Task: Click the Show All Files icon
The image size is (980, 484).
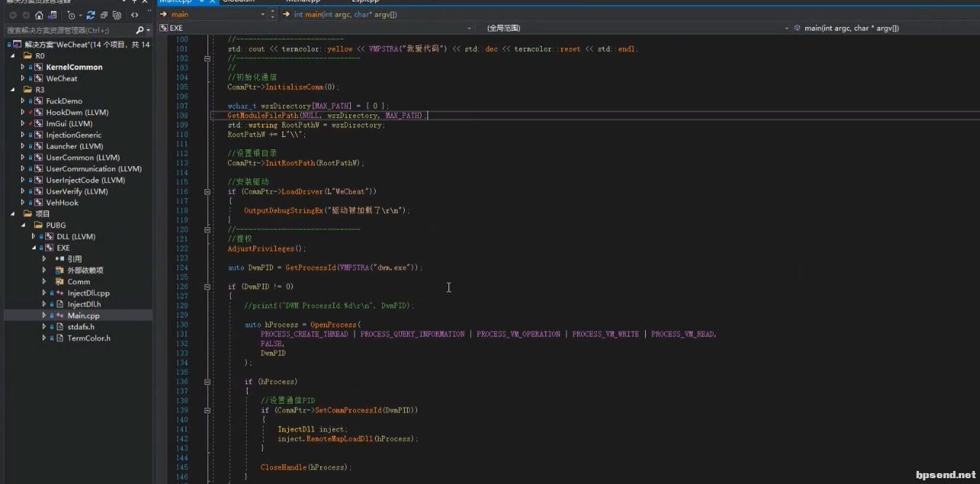Action: [116, 15]
